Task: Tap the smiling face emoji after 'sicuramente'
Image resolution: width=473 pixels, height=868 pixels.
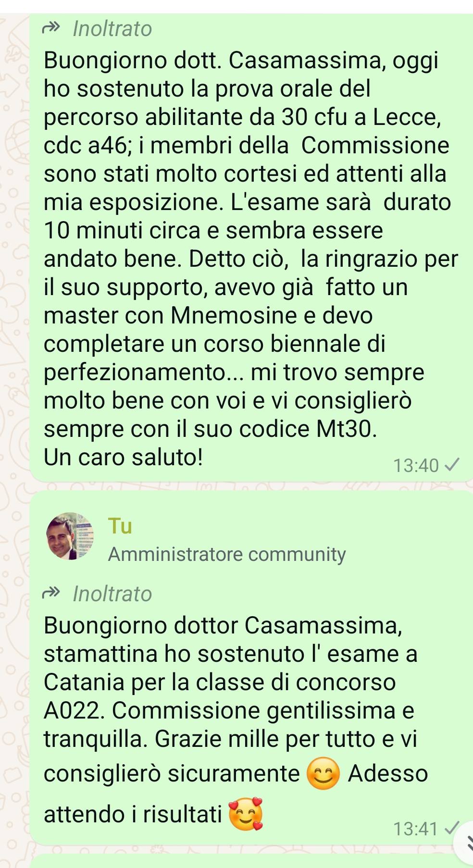Action: [324, 773]
